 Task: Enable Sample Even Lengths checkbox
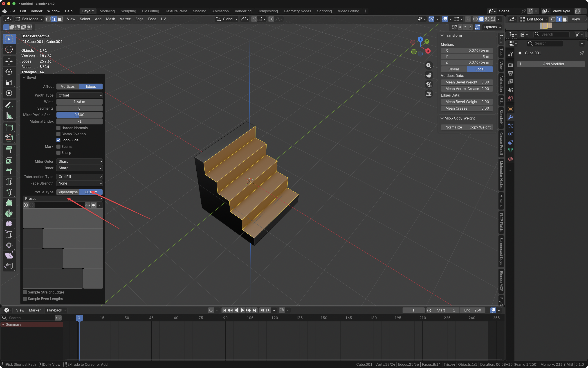tap(25, 299)
